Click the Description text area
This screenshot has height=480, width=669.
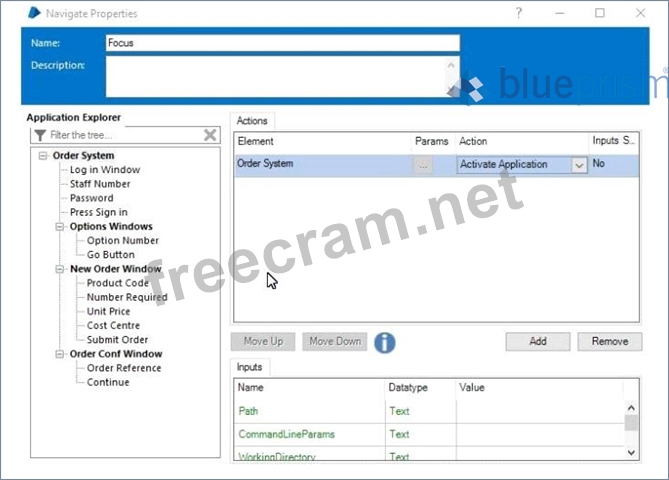pyautogui.click(x=275, y=77)
